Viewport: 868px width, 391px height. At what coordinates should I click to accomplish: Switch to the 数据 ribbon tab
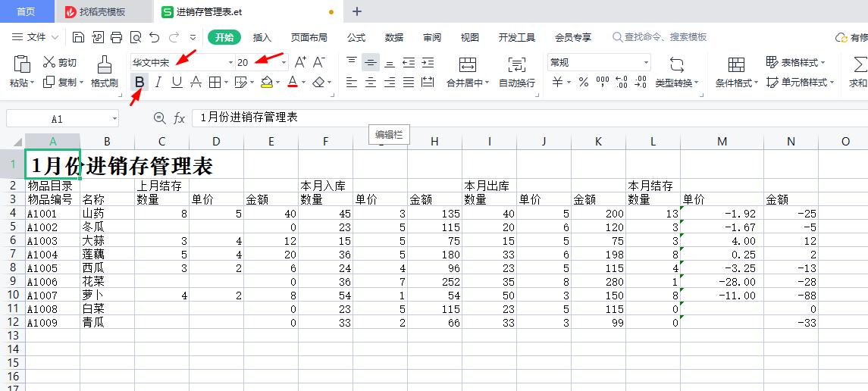click(x=394, y=37)
